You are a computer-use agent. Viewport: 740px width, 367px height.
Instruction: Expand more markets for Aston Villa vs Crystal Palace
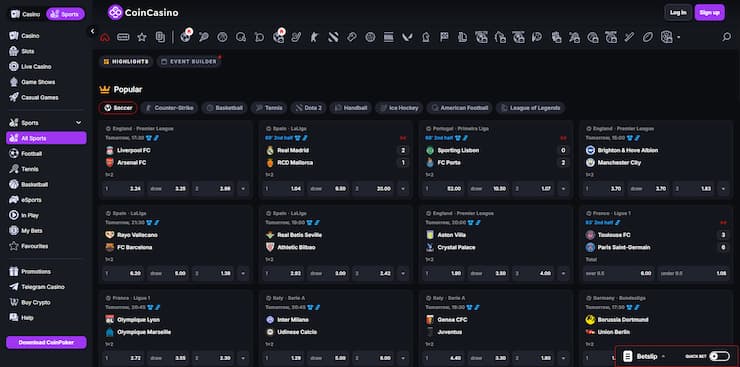click(x=563, y=273)
